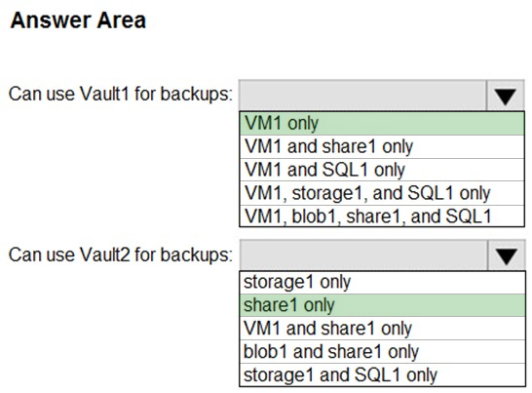
Task: Choose 'VM1 and share1 only' under Vault1
Action: 382,146
